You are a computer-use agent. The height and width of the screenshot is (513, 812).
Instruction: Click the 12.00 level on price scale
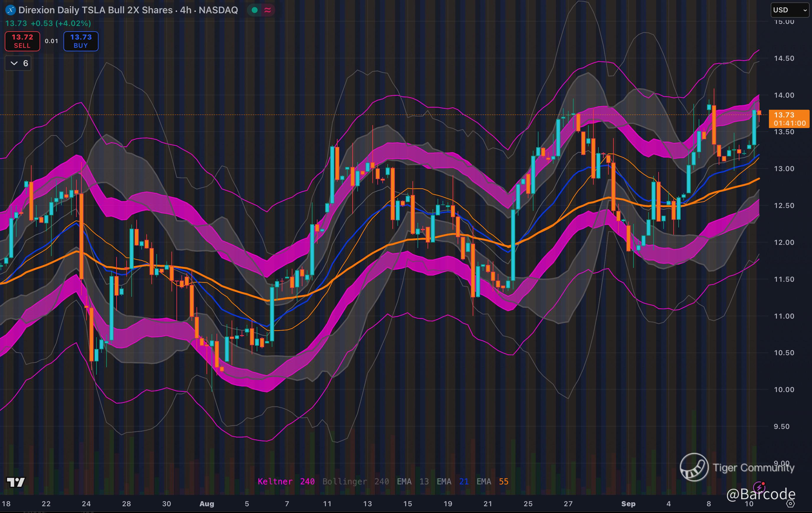tap(784, 242)
